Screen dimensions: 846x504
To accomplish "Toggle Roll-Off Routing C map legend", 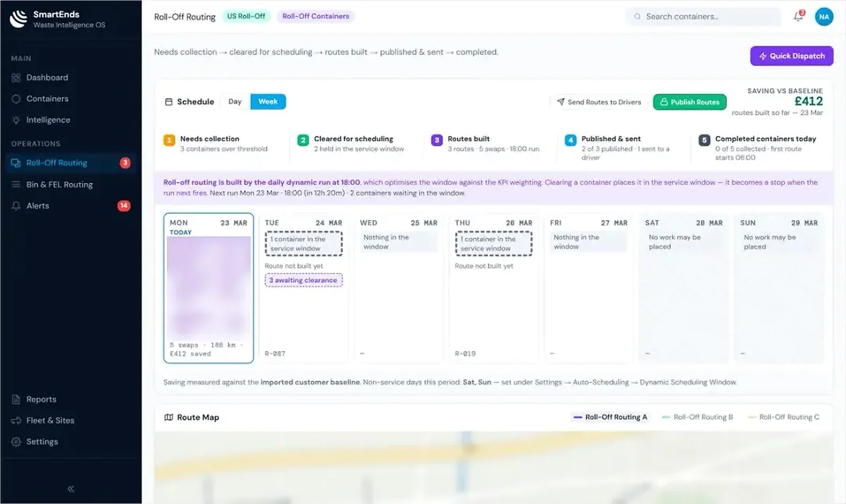I will 784,417.
